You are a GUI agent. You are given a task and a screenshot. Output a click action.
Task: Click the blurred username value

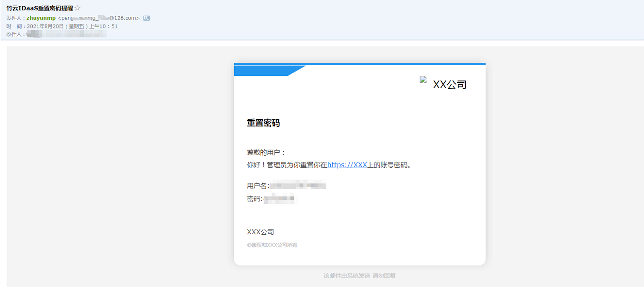297,186
